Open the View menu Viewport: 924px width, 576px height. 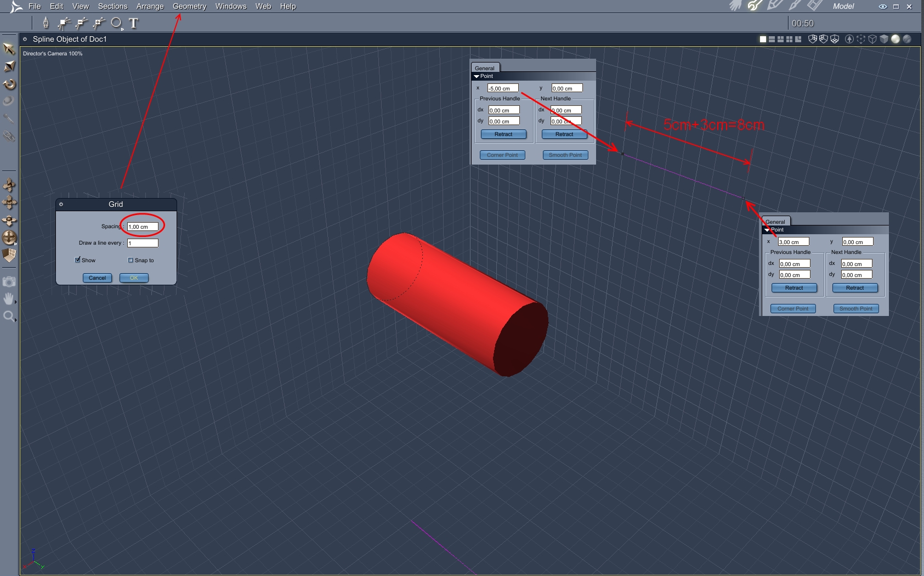point(81,6)
